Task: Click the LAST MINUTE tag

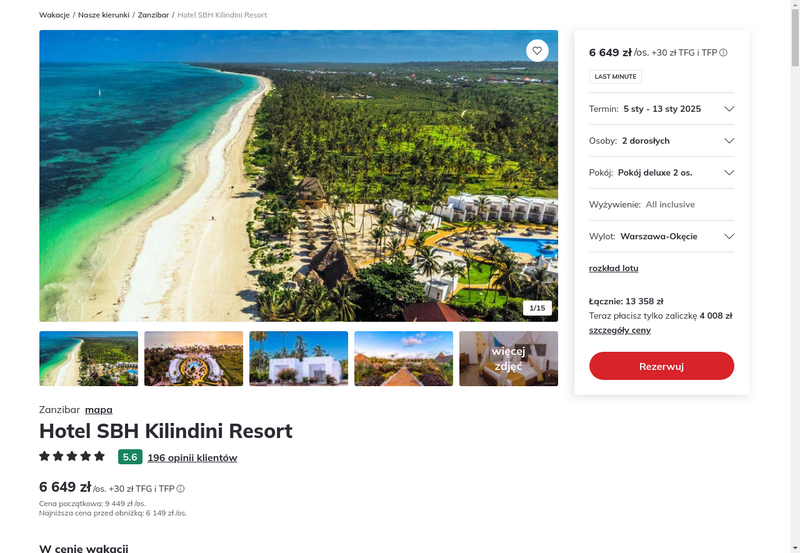Action: pyautogui.click(x=615, y=77)
